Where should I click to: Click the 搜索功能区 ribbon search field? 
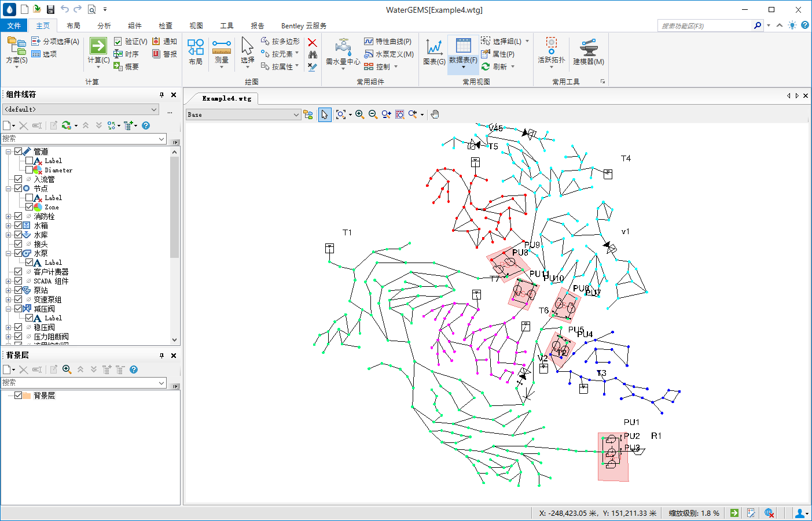pyautogui.click(x=705, y=25)
